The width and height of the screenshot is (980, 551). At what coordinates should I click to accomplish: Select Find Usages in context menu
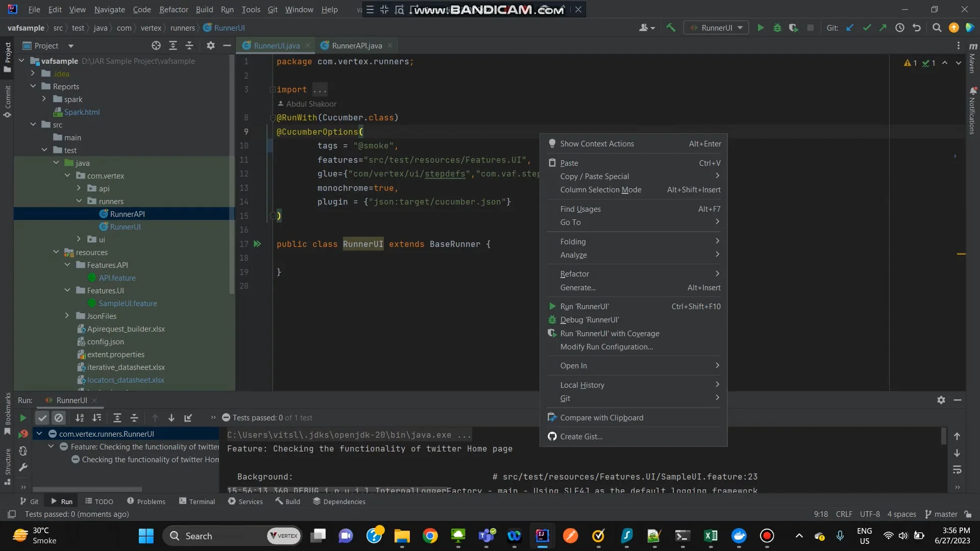pyautogui.click(x=634, y=209)
